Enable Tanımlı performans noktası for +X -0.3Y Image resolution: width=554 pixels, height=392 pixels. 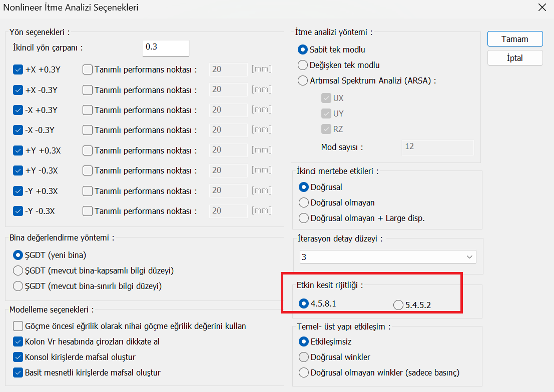pyautogui.click(x=87, y=90)
